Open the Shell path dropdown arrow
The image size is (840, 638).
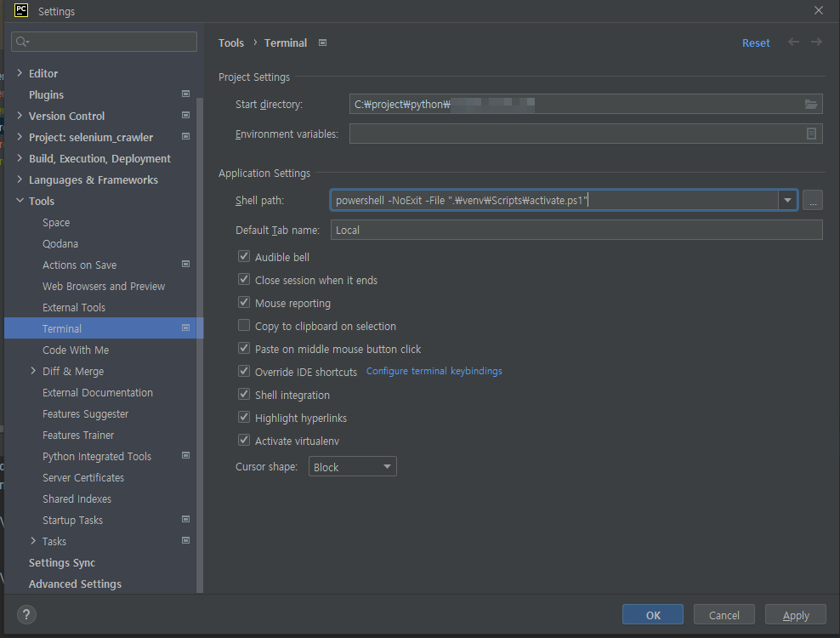[787, 201]
